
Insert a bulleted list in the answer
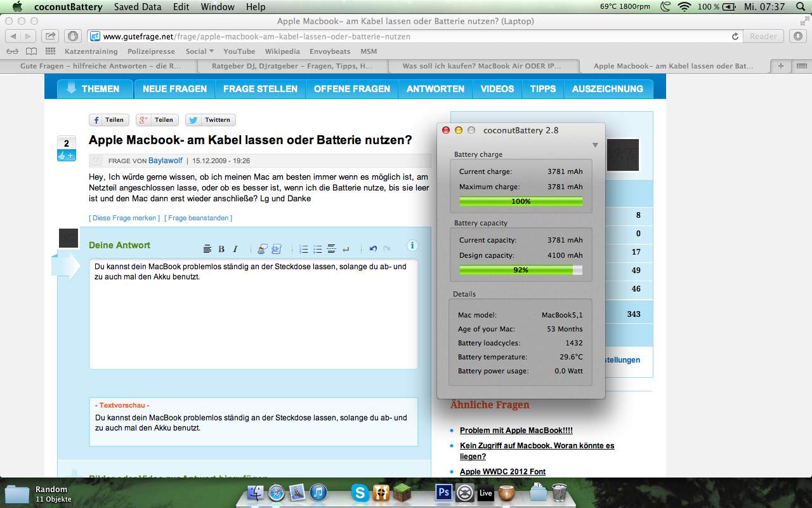tap(318, 249)
